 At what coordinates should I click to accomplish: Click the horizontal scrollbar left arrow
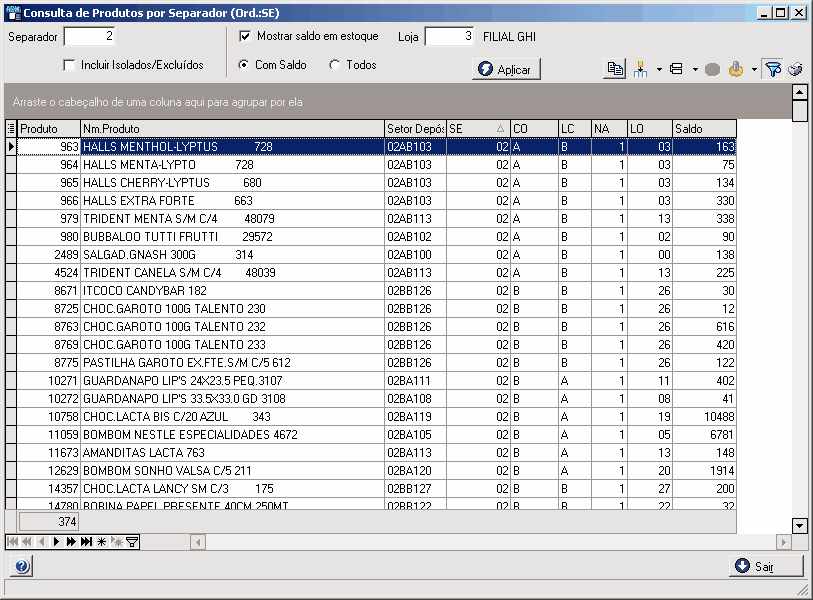[198, 542]
